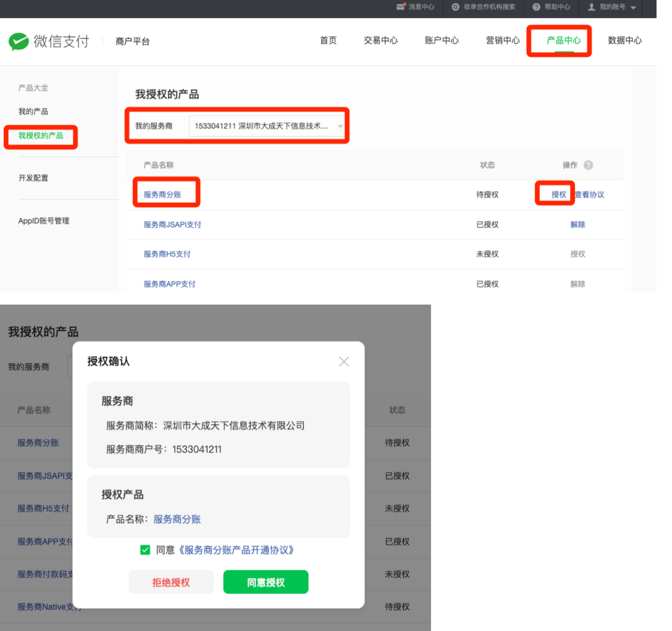Click 服务商JSAPI支付 product link in top table
The height and width of the screenshot is (631, 672).
[172, 225]
